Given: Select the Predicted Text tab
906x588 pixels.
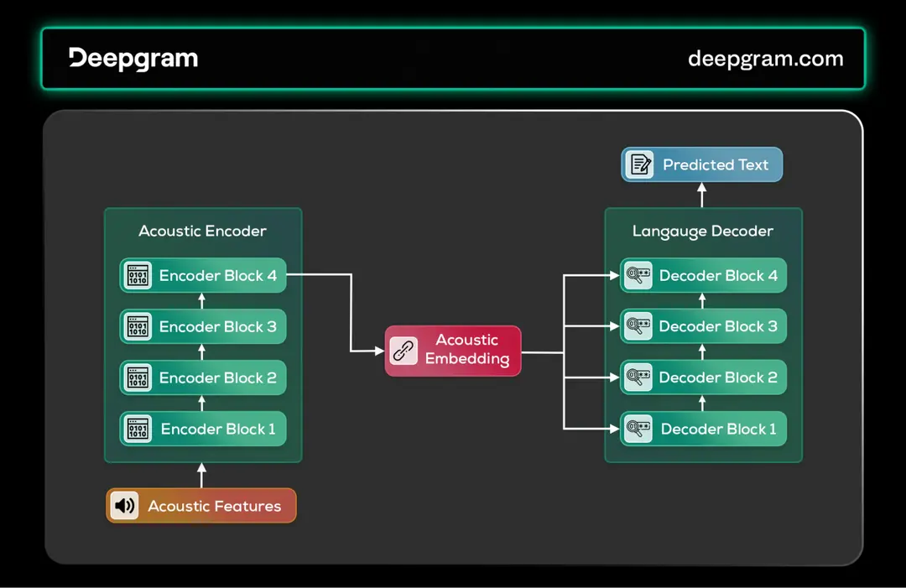Looking at the screenshot, I should pos(701,164).
